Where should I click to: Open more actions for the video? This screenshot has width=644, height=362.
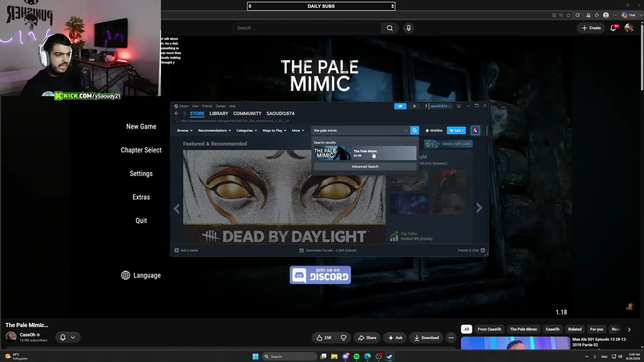451,338
